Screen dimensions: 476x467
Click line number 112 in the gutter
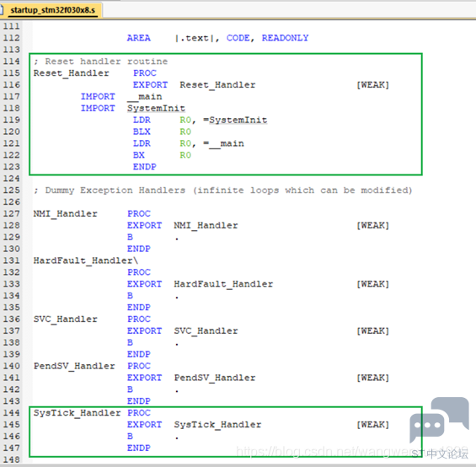click(x=12, y=38)
